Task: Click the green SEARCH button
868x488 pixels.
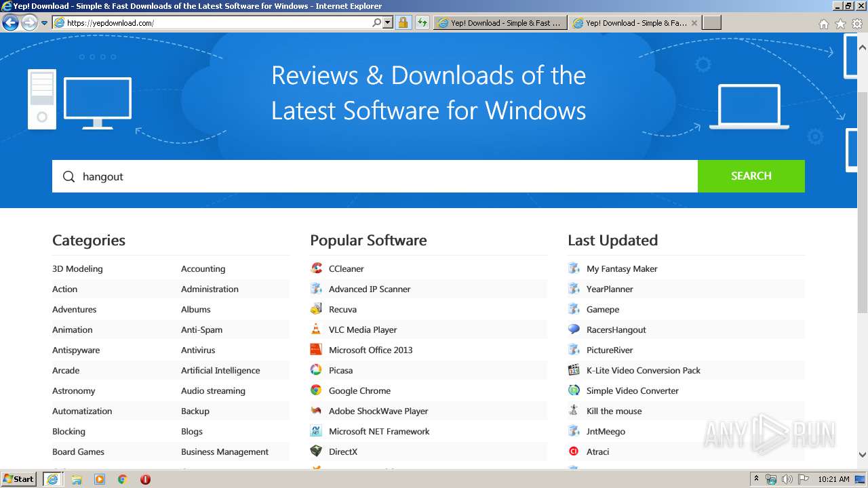Action: pos(751,176)
